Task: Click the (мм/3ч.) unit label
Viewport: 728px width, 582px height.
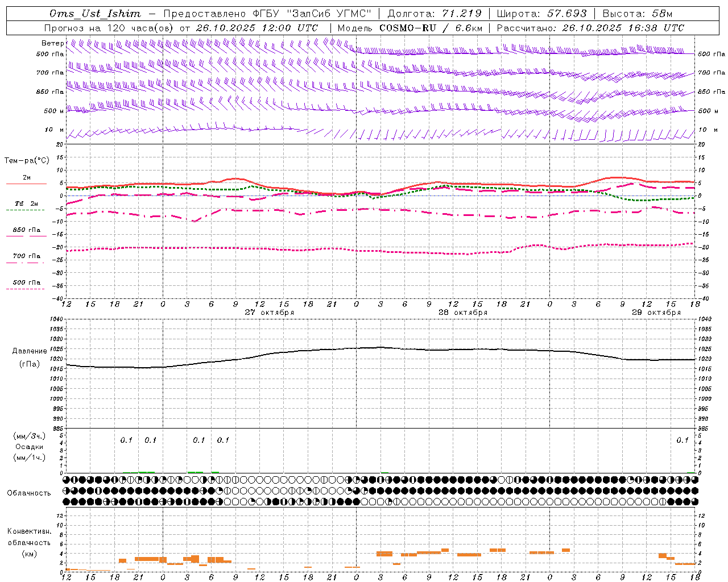Action: [30, 436]
